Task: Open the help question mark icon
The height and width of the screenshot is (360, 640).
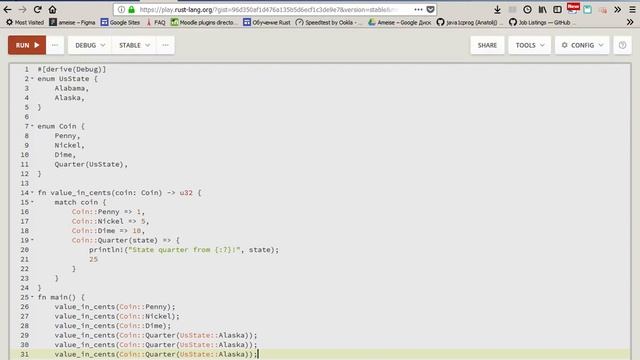Action: 622,45
